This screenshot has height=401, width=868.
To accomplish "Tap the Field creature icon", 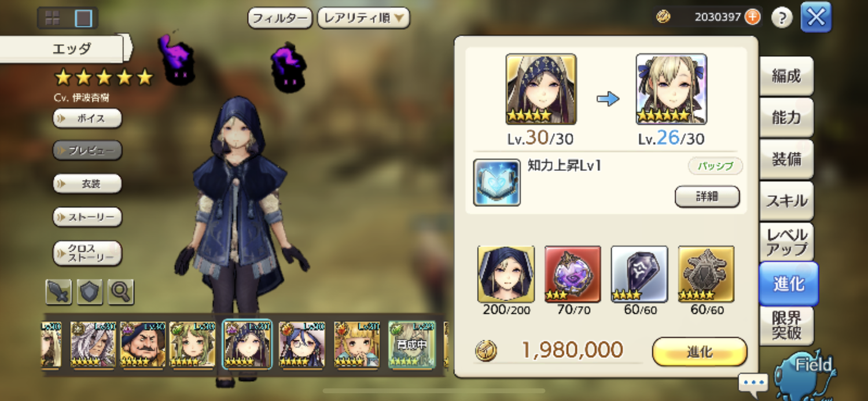I will (x=805, y=373).
